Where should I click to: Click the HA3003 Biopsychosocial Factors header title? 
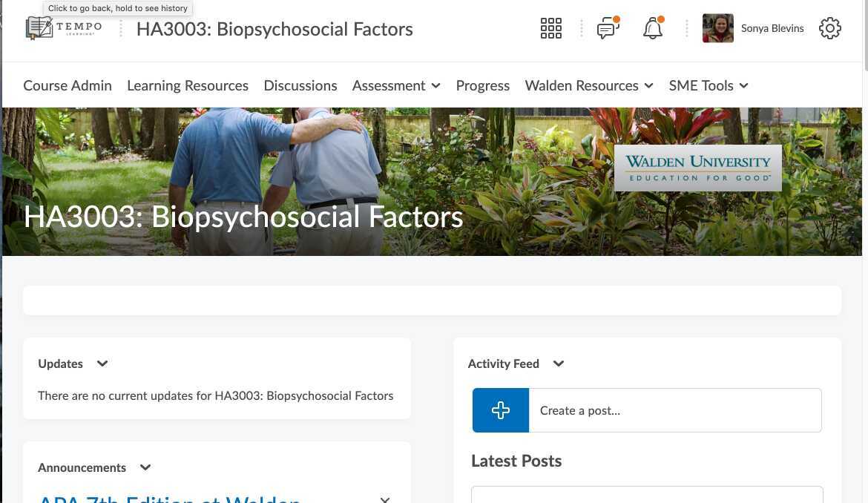pyautogui.click(x=274, y=30)
